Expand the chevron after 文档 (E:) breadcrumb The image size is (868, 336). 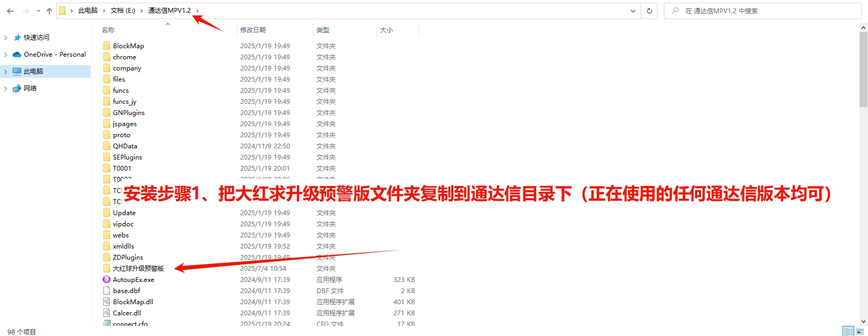click(142, 11)
